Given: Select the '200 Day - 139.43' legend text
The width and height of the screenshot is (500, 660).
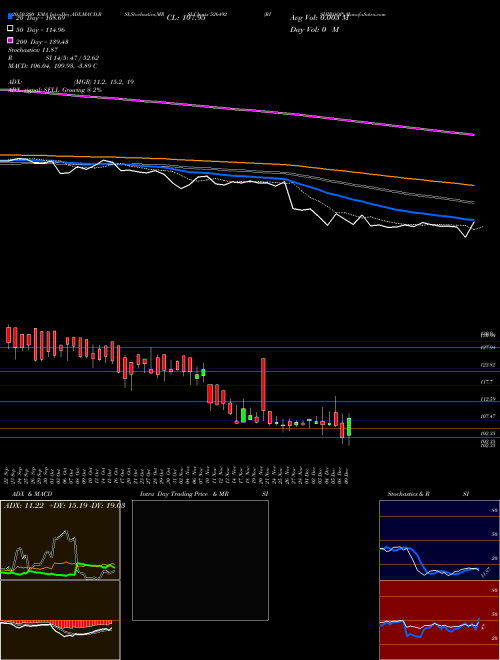Looking at the screenshot, I should [43, 42].
